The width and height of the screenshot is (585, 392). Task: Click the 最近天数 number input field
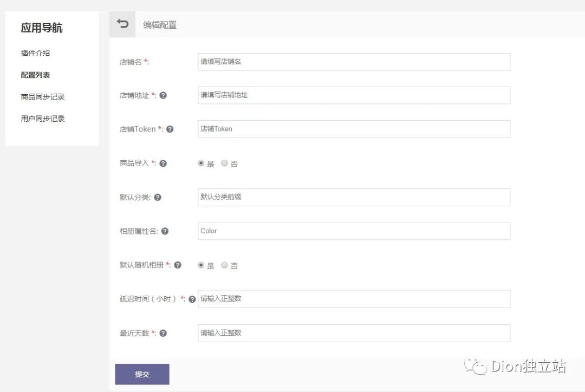click(x=352, y=333)
